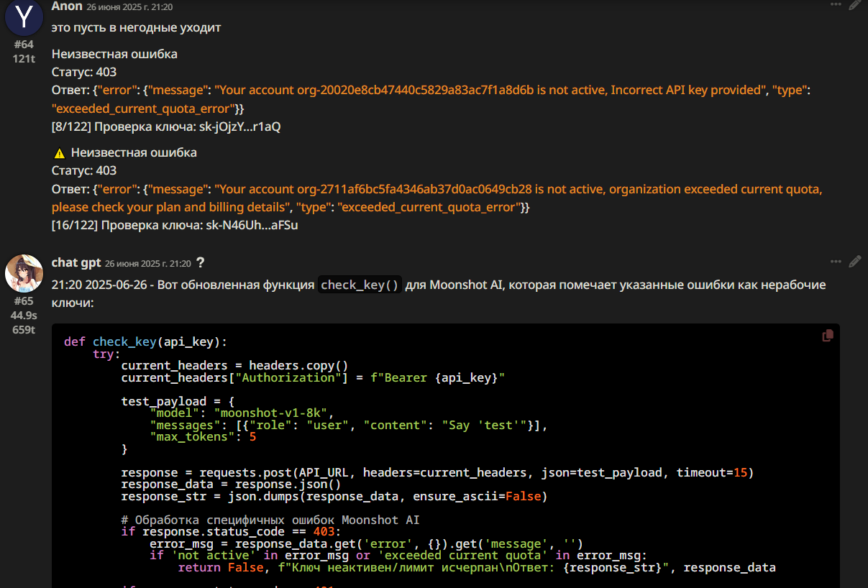The width and height of the screenshot is (868, 588).
Task: Click the comment "# Обработка специфичных ошибок Moonshot AI"
Action: tap(270, 520)
